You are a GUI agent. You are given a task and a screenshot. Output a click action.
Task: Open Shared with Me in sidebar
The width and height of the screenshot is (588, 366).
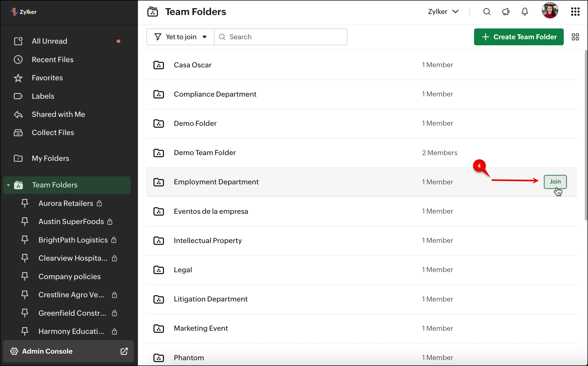[x=58, y=114]
